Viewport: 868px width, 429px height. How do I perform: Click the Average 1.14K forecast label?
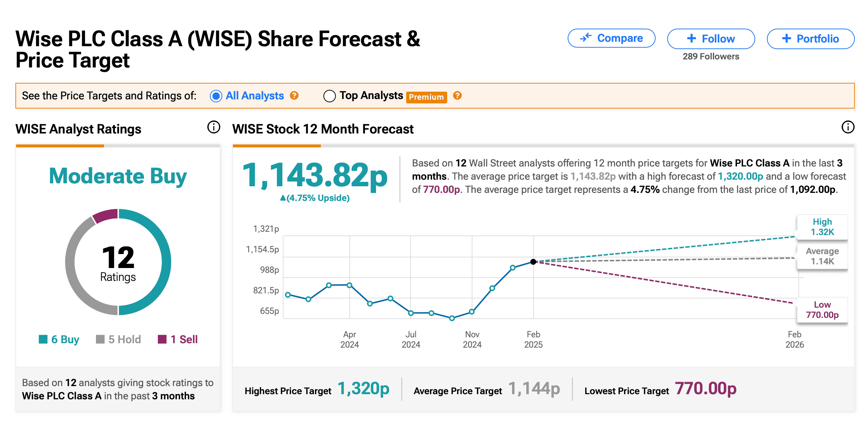(x=822, y=256)
